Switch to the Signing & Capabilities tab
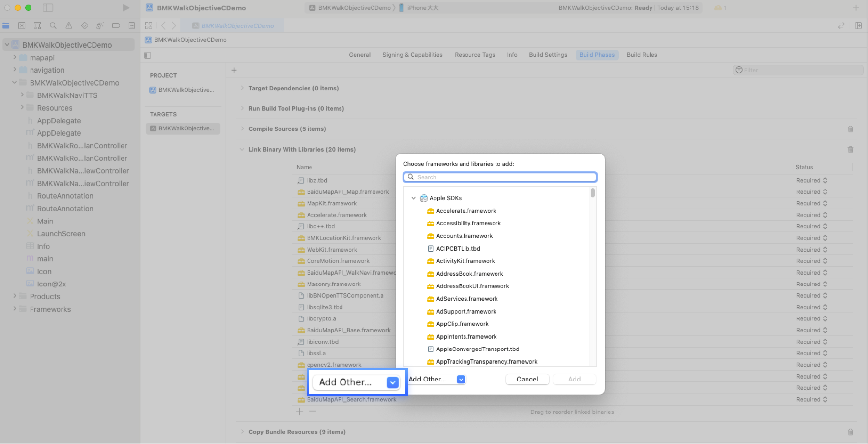The width and height of the screenshot is (868, 444). 412,55
